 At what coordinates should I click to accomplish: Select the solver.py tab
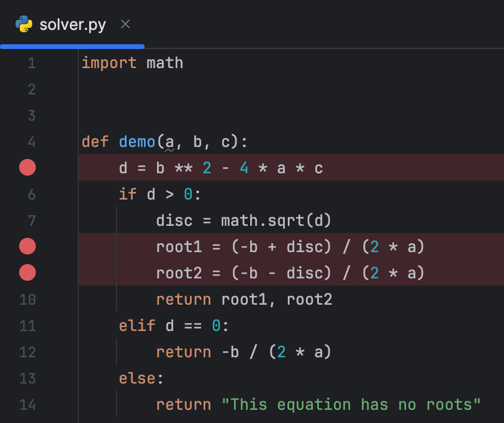tap(72, 24)
